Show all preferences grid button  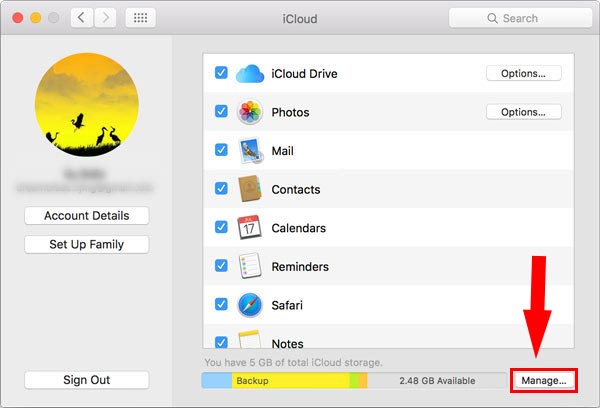tap(140, 18)
